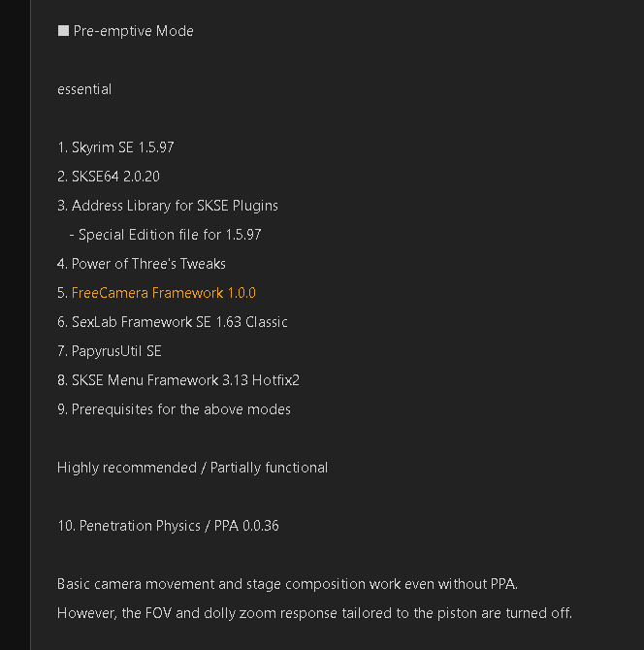Screen dimensions: 644x650
Task: Click Penetration Physics / PPA 0.0.36 entry
Action: (x=168, y=526)
